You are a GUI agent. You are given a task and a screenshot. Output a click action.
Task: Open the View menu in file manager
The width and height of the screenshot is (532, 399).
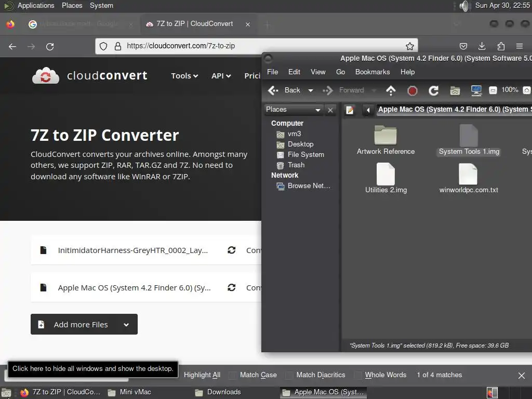pos(318,72)
